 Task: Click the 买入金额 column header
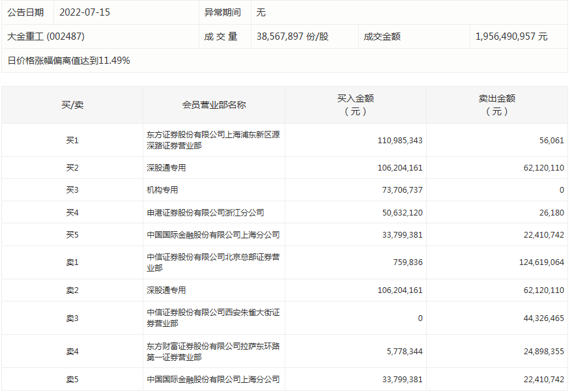[355, 105]
